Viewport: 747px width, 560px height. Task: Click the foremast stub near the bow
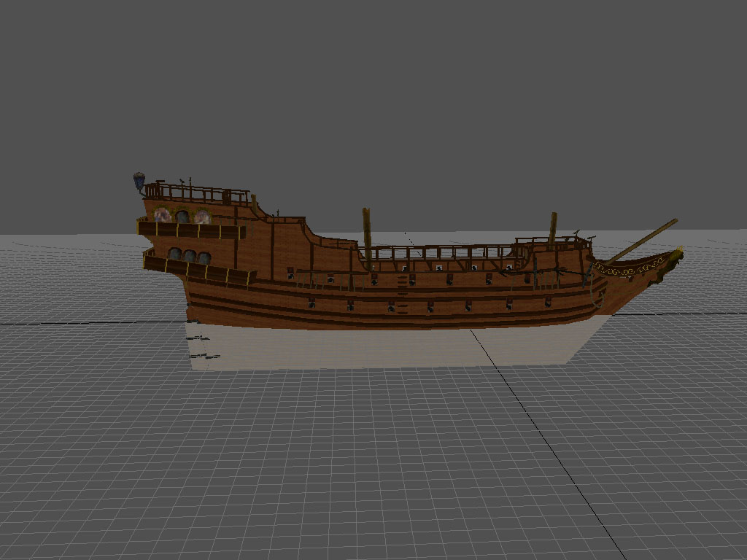click(x=553, y=230)
